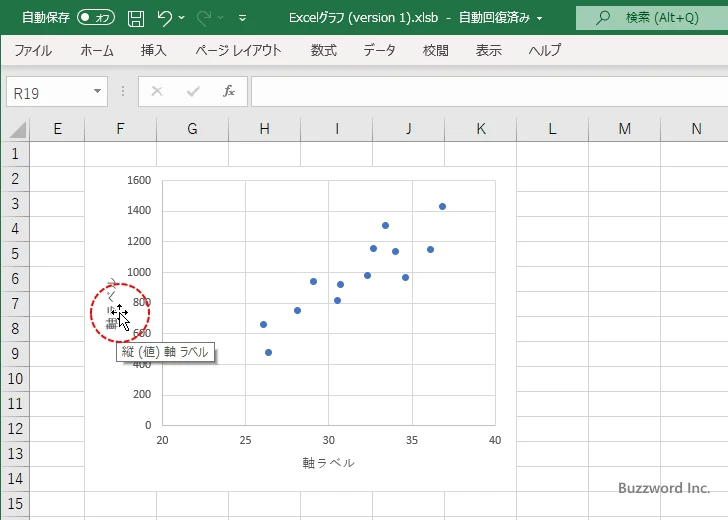Viewport: 728px width, 520px height.
Task: Select column G header
Action: (192, 129)
